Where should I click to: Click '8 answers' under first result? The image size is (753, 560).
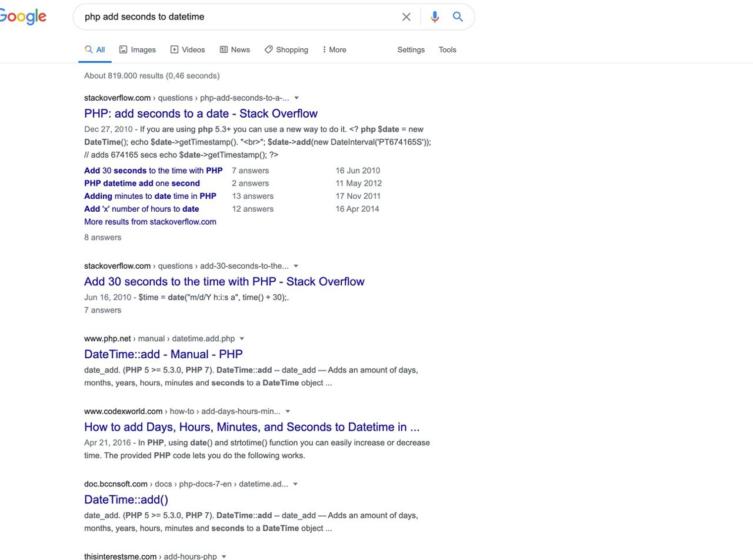pos(103,238)
